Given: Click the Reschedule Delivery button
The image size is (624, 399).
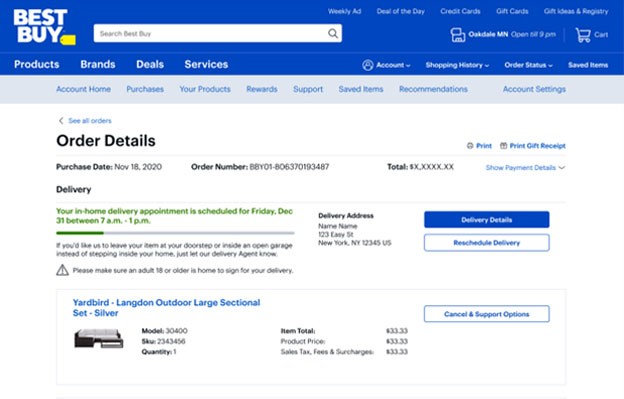Looking at the screenshot, I should (x=487, y=243).
